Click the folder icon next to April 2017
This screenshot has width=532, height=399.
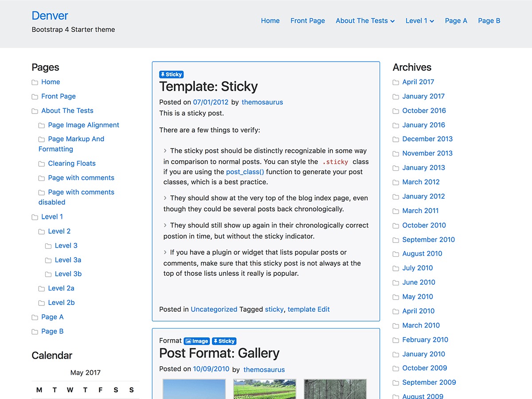pyautogui.click(x=396, y=82)
